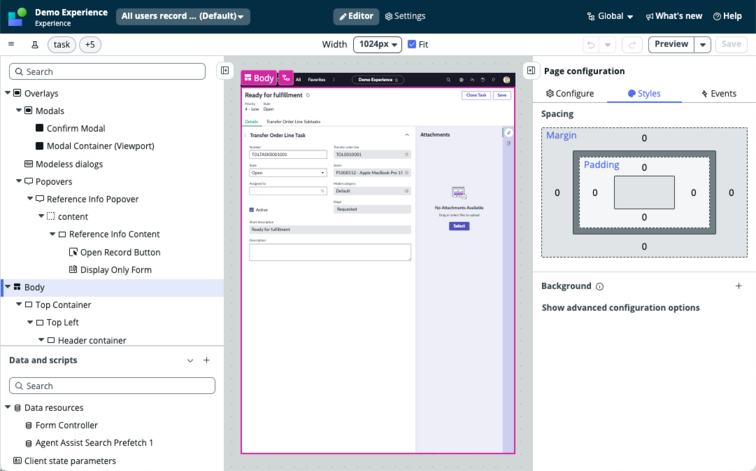
Task: Click the Body parent-selection icon on canvas
Action: point(286,78)
